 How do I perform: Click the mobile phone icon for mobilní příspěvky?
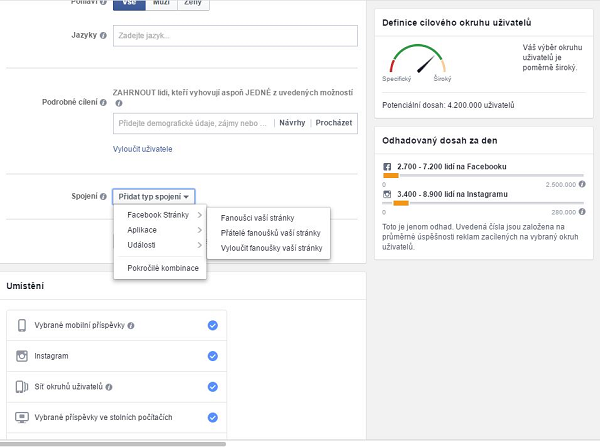[22, 325]
